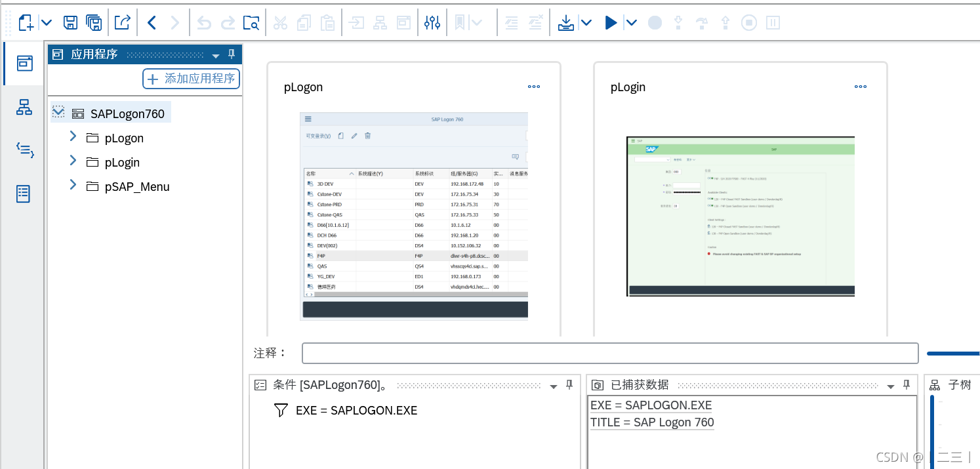Click the pLogon screenshot thumbnail
Viewport: 980px width, 469px height.
point(414,216)
